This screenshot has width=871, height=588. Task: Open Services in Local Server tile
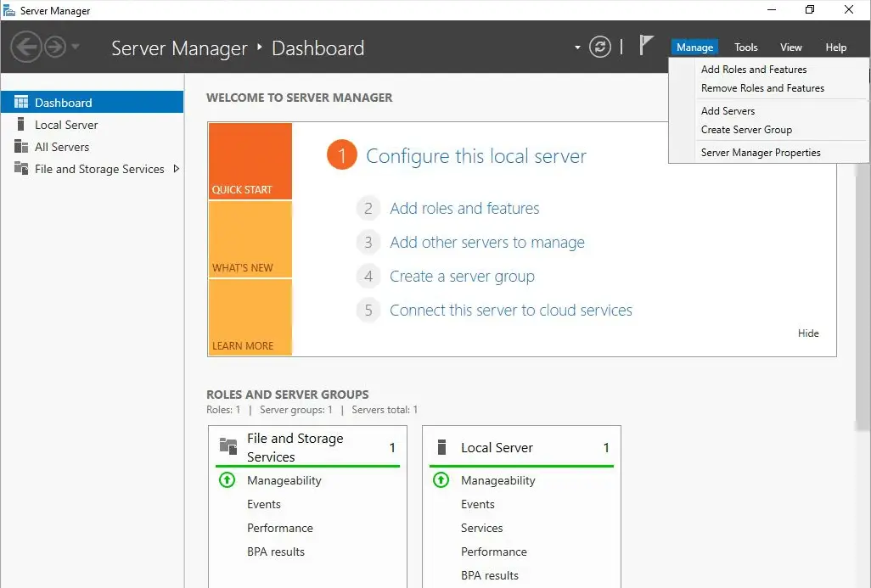481,528
